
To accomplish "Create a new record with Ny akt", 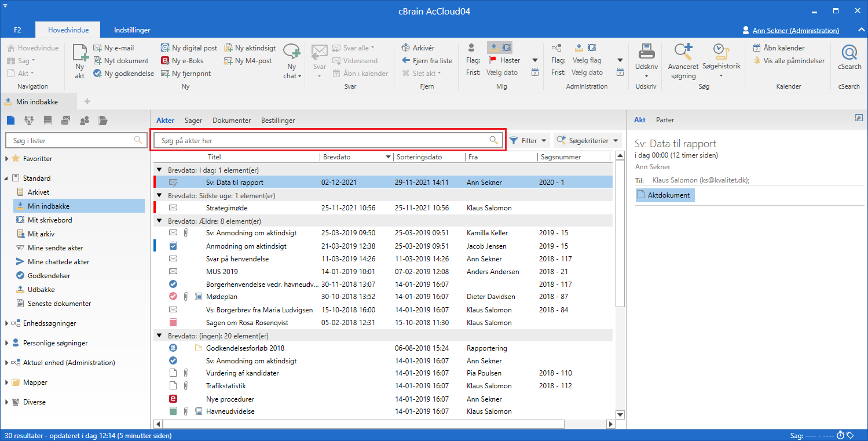I will tap(80, 62).
